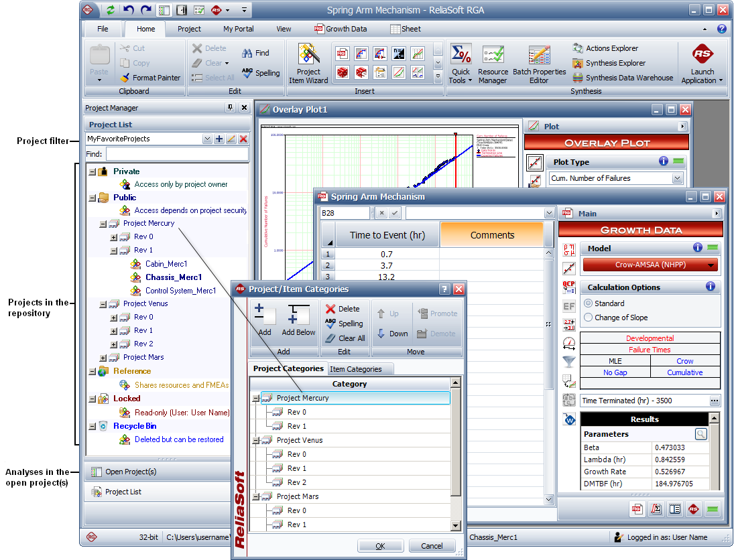Viewport: 734px width, 560px height.
Task: Click the Format Painter tool
Action: pyautogui.click(x=149, y=78)
